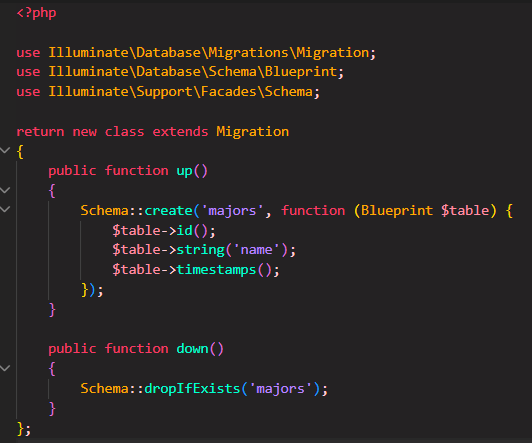532x443 pixels.
Task: Fold the Schema::create closure block
Action: click(x=5, y=209)
